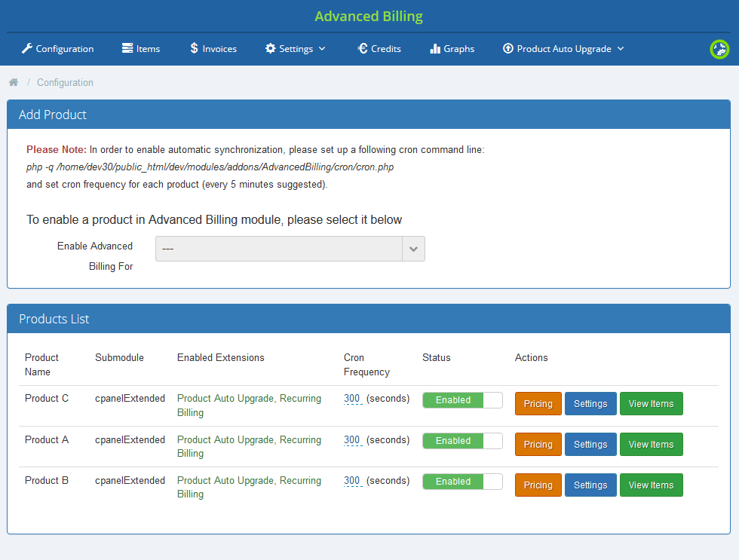The image size is (739, 560).
Task: Click the Product A name cell
Action: [x=47, y=439]
